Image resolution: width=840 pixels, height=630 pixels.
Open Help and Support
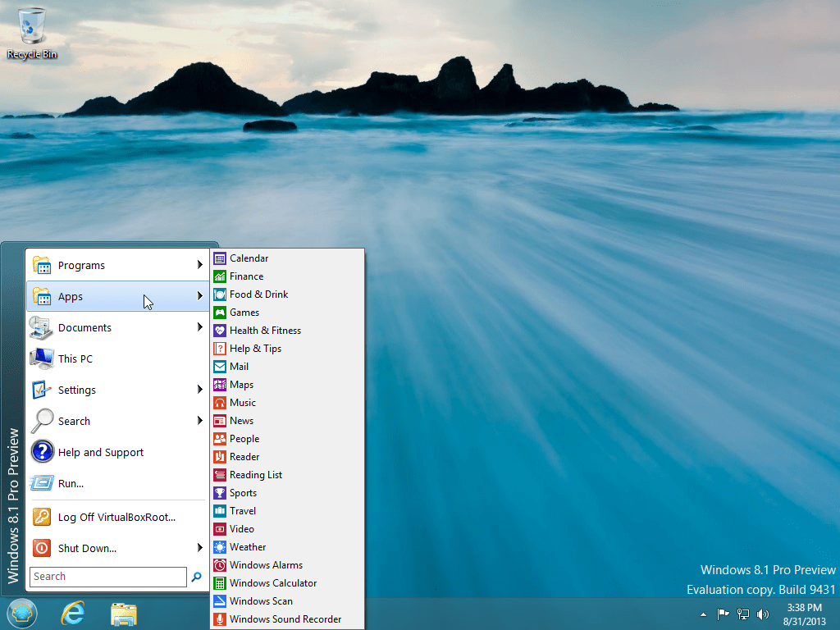coord(117,452)
